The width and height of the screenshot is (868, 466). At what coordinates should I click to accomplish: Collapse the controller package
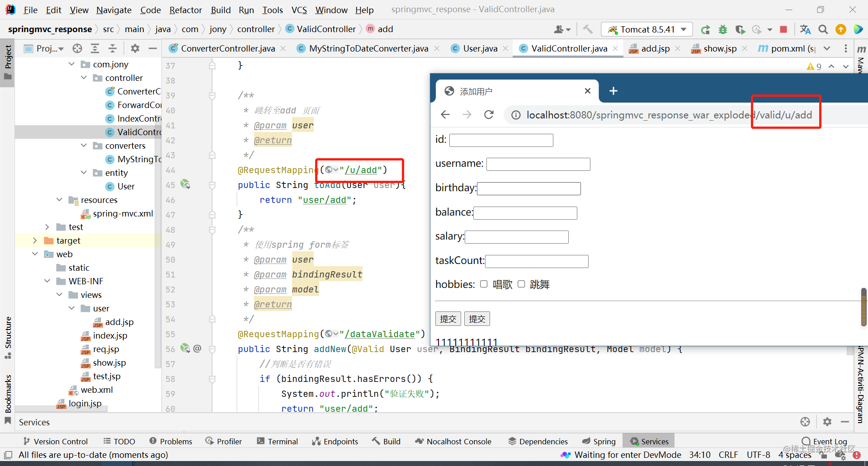click(x=84, y=78)
